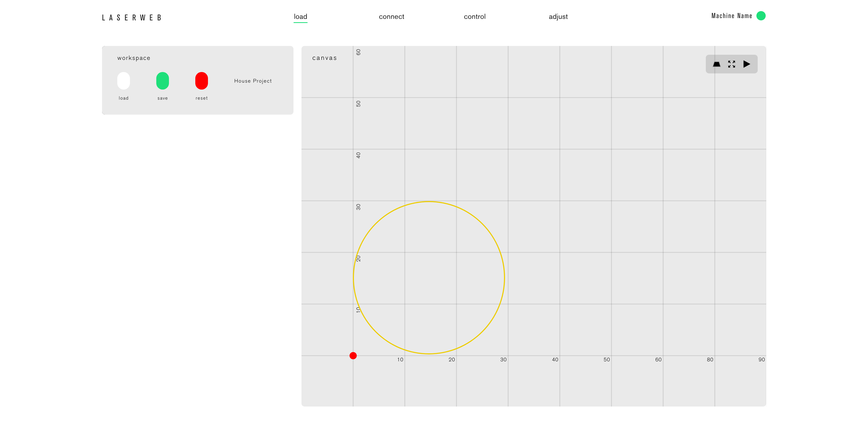Switch to the connect tab
Image resolution: width=868 pixels, height=446 pixels.
[391, 17]
